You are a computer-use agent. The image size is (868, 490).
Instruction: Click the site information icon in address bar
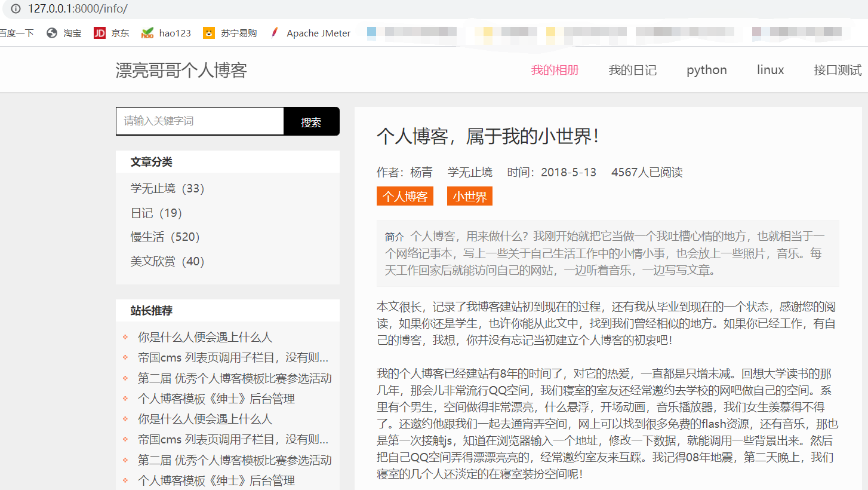16,9
